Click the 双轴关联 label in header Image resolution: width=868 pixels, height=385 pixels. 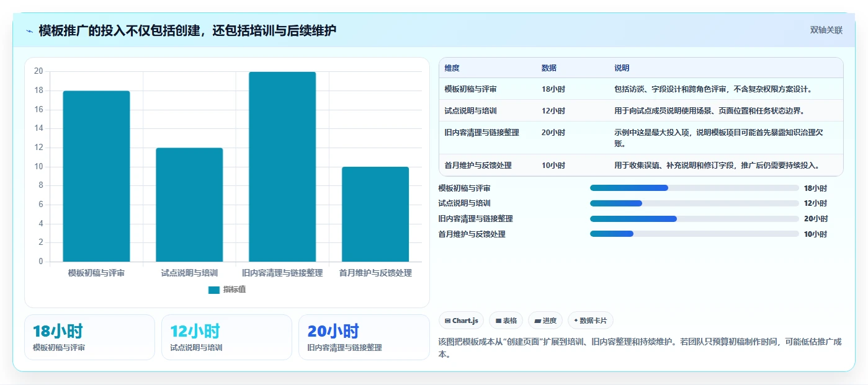[826, 30]
